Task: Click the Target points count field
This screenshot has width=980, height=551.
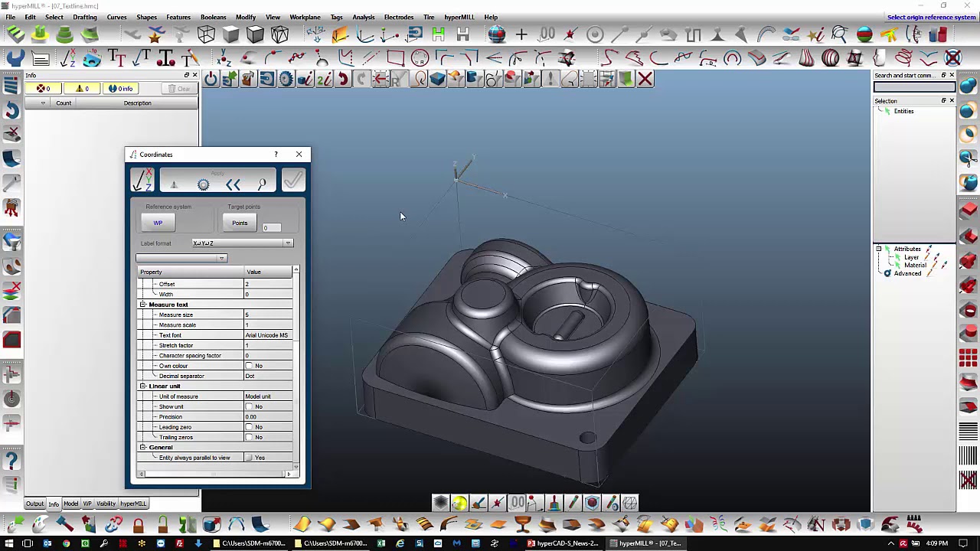Action: point(272,227)
